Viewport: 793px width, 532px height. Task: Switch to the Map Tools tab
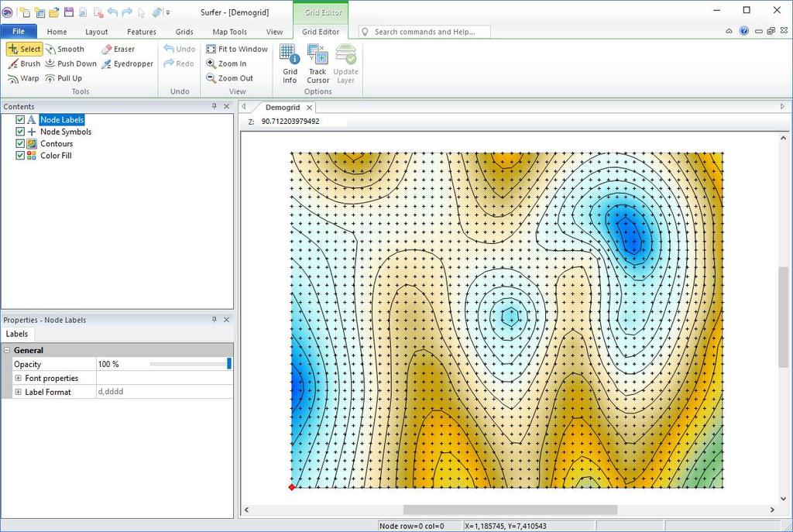(229, 32)
